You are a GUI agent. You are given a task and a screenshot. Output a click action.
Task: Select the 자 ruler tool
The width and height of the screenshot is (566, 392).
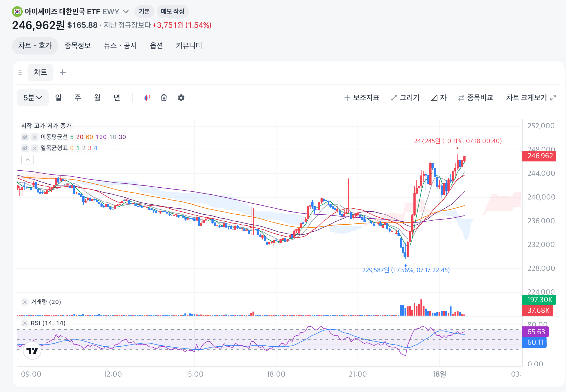[x=439, y=98]
